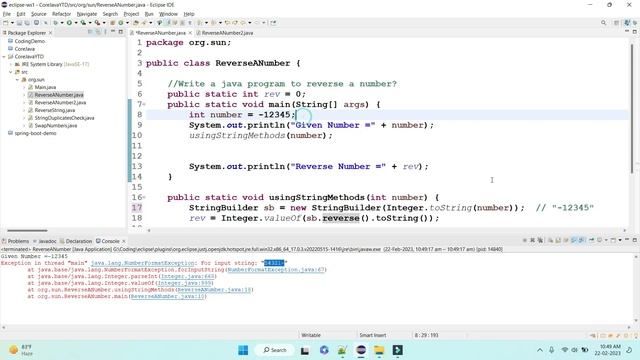Click Clear Console icon

(x=550, y=240)
